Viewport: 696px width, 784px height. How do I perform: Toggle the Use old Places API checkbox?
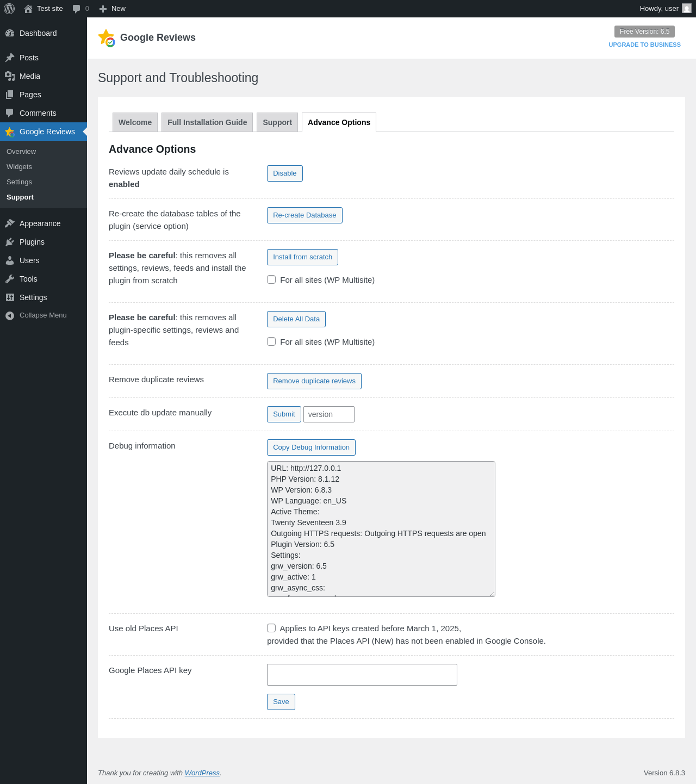[x=271, y=628]
